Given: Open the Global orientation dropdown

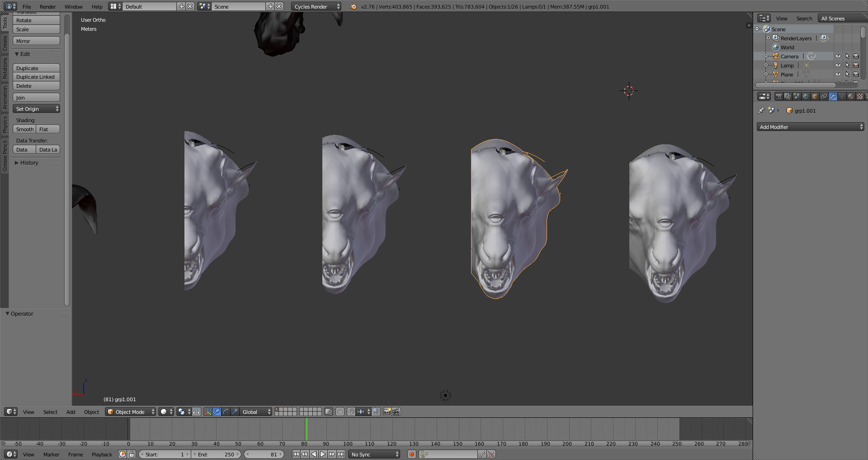Looking at the screenshot, I should (x=255, y=412).
